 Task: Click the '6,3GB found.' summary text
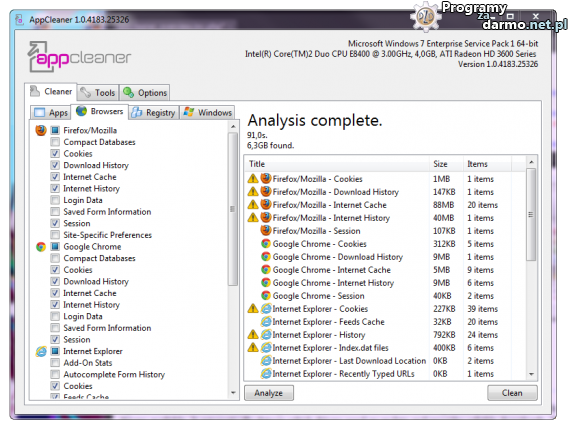271,146
